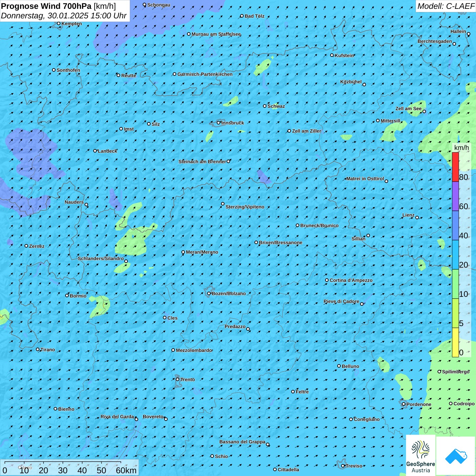Click the title 'Prognose Wind 700hPa'
The image size is (476, 476).
(x=46, y=6)
